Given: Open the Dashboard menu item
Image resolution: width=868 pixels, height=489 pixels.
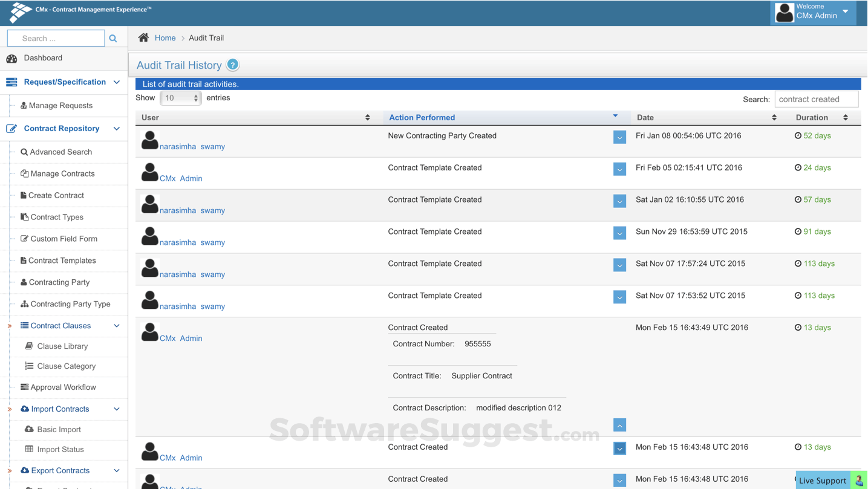Looking at the screenshot, I should coord(42,57).
